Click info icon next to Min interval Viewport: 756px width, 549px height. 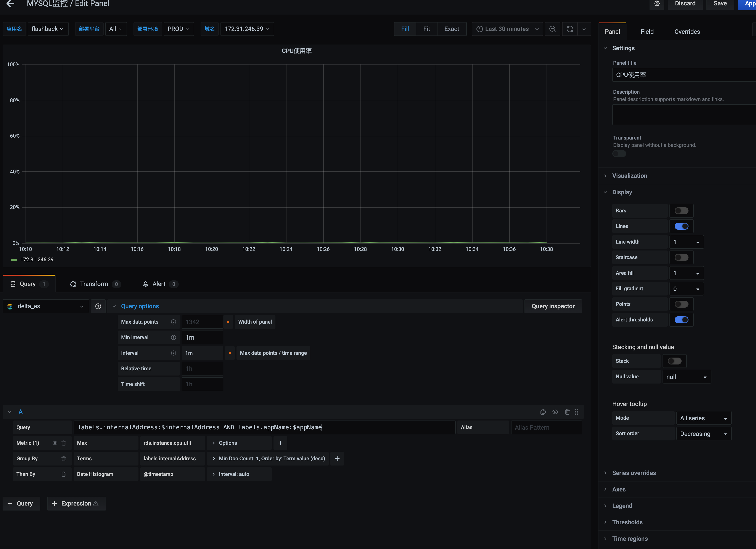[x=173, y=337]
